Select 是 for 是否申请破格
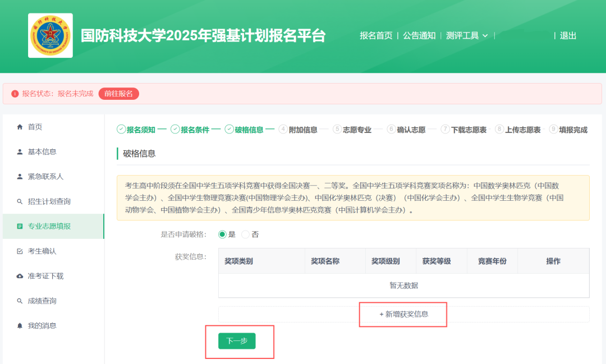 tap(222, 234)
